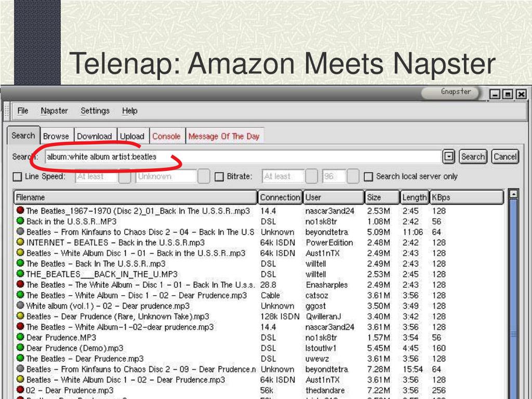Click green dot for THE_BEATLES___BACK_IN_THE_U.MP3
This screenshot has width=532, height=399.
pyautogui.click(x=20, y=273)
